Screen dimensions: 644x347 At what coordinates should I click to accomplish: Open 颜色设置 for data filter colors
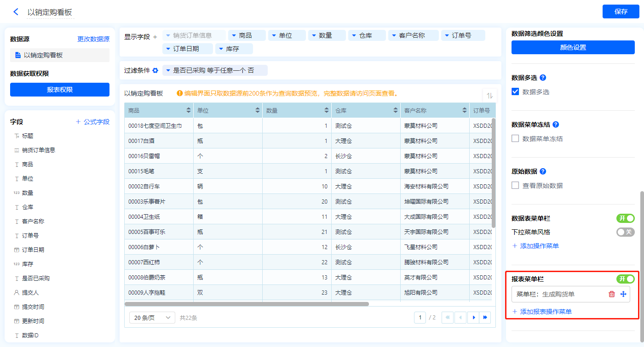coord(573,47)
